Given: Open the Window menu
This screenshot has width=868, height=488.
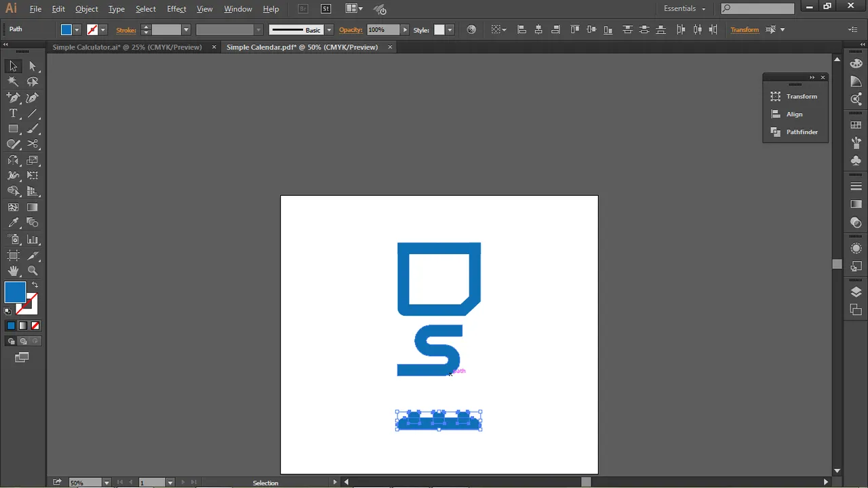Looking at the screenshot, I should pos(238,9).
